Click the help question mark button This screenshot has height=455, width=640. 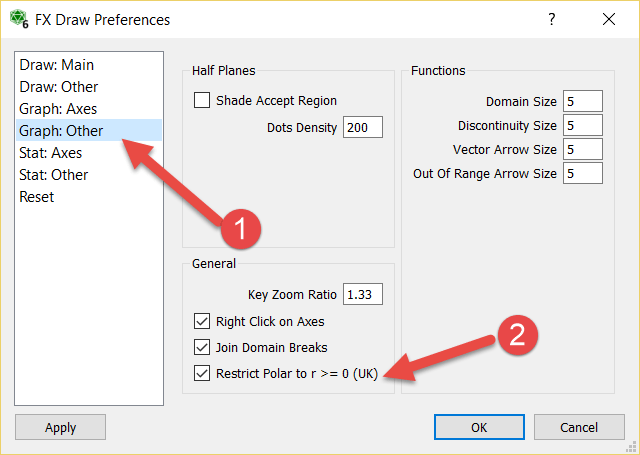(x=552, y=20)
